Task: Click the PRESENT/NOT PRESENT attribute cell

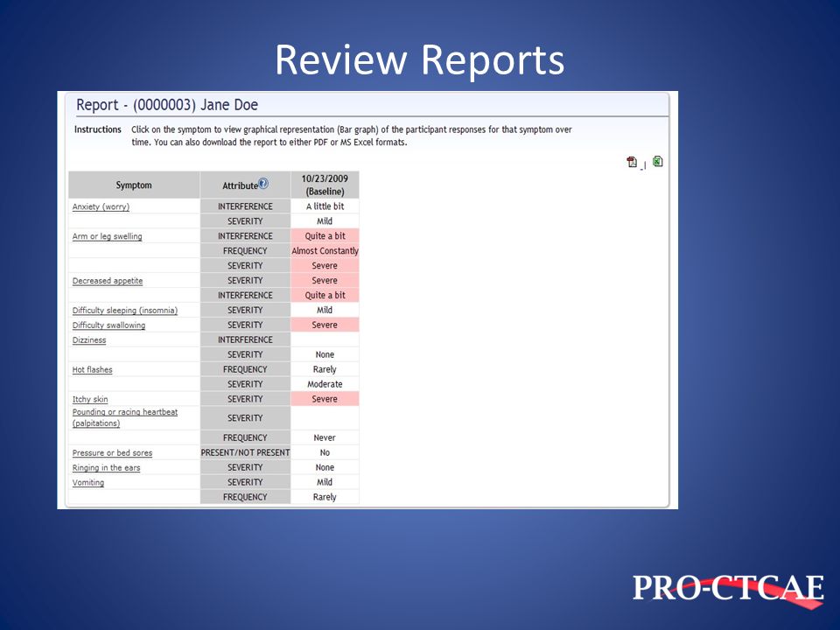Action: 245,452
